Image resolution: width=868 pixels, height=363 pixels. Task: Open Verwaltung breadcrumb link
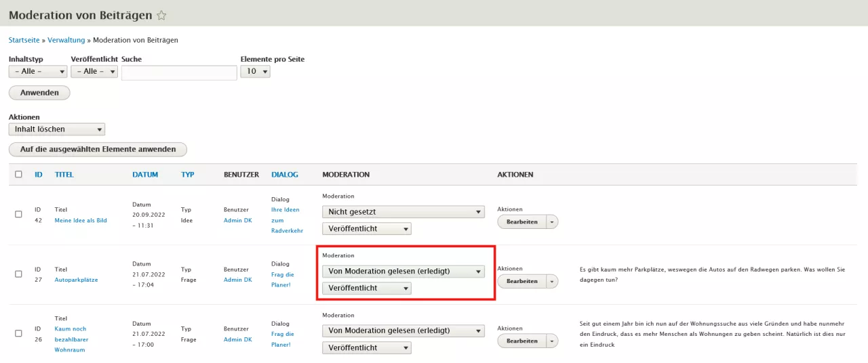click(66, 41)
